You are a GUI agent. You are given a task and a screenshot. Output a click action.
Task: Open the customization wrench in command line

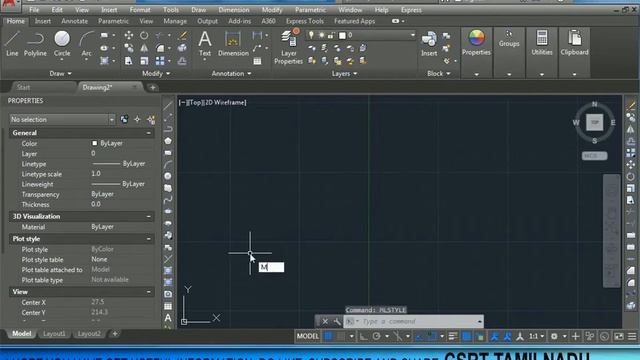(x=337, y=322)
